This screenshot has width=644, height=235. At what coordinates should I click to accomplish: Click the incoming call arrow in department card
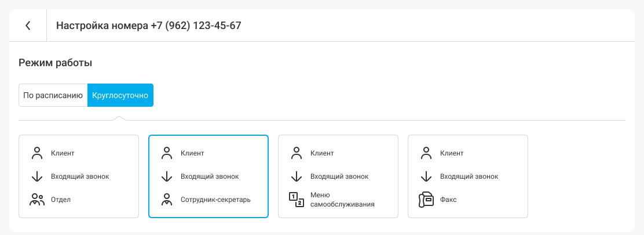37,176
